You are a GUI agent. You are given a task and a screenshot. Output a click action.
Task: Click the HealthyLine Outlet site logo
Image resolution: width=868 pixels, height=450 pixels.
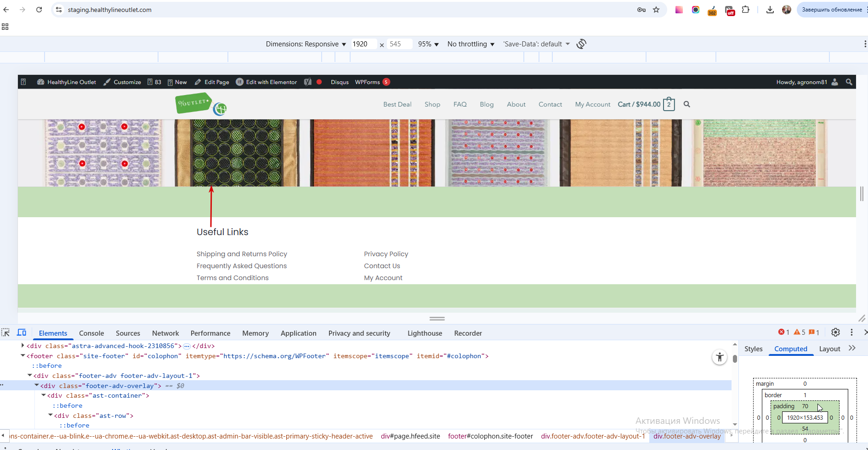(x=201, y=104)
